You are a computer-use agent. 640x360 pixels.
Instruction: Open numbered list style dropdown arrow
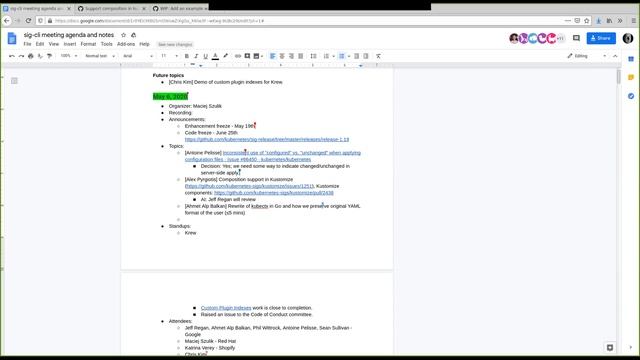pyautogui.click(x=333, y=56)
